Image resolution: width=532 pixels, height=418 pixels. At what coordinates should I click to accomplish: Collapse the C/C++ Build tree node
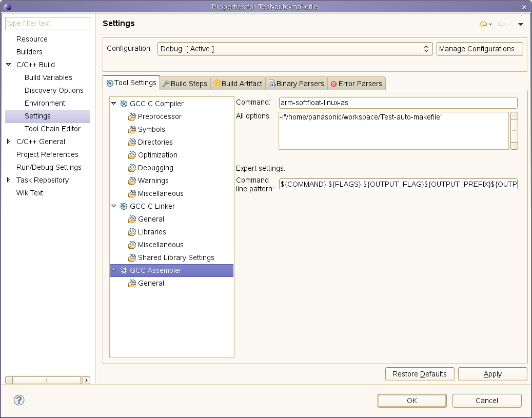click(x=9, y=65)
